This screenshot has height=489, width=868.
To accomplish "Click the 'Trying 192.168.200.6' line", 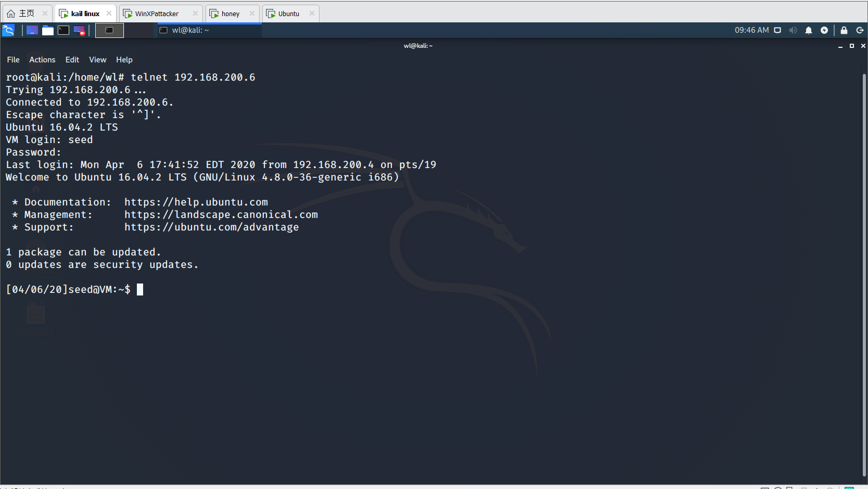I will point(76,90).
